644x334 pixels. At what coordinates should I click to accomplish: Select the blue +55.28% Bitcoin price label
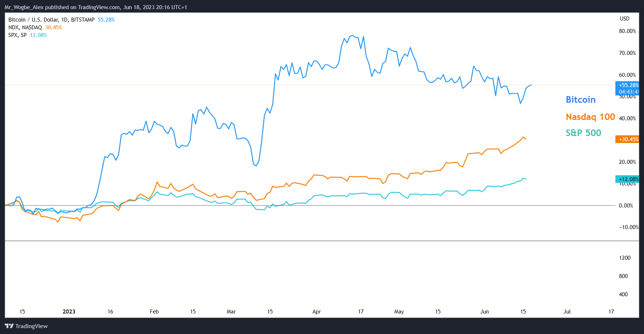point(628,85)
